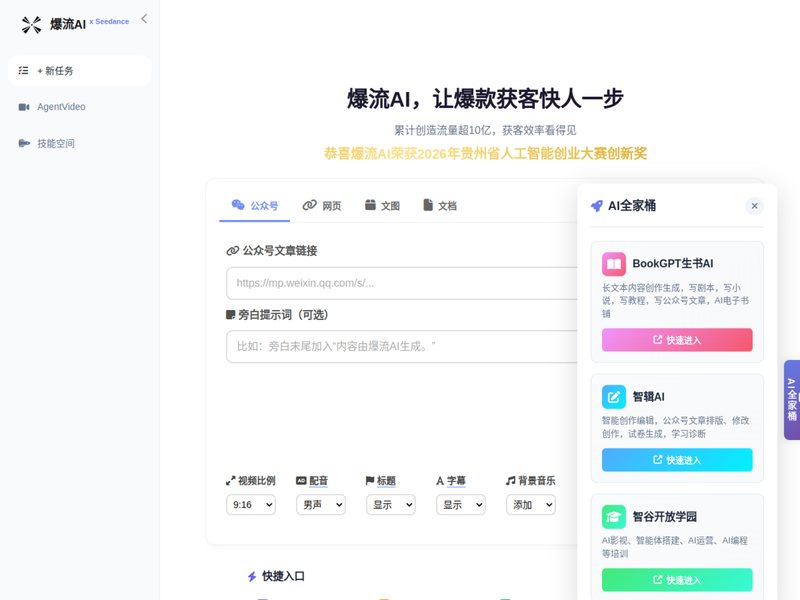Click the icon beside 技能空间
The image size is (800, 600).
[24, 143]
